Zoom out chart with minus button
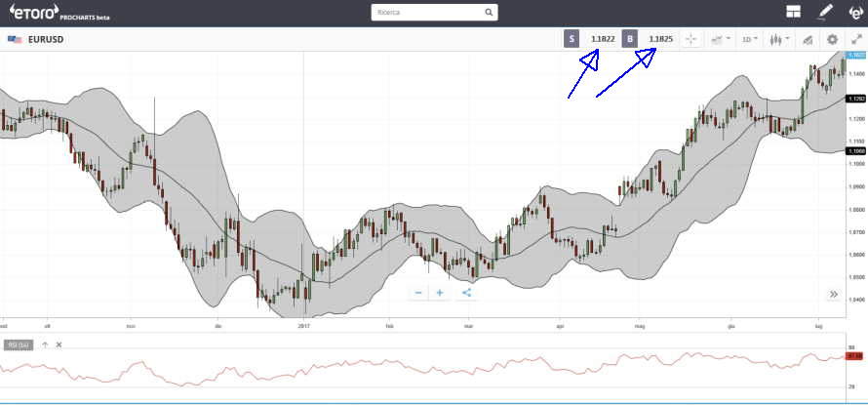 (x=417, y=292)
